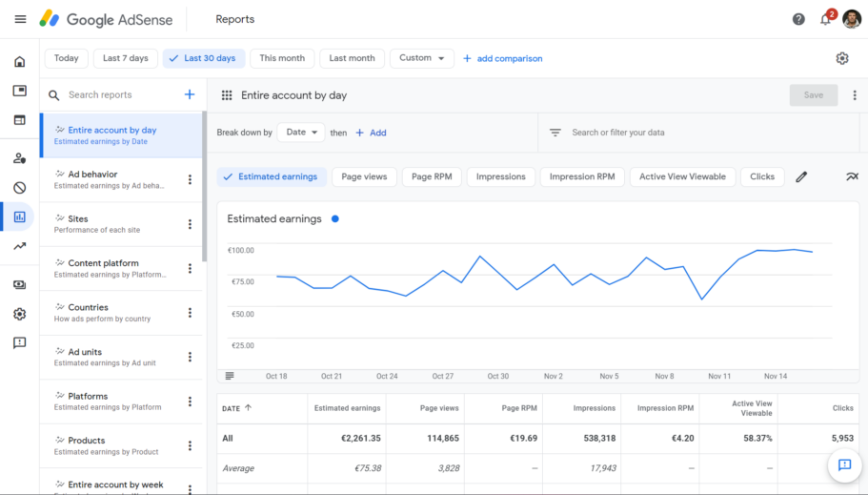Open Payments sidebar icon
The width and height of the screenshot is (868, 495).
point(20,285)
